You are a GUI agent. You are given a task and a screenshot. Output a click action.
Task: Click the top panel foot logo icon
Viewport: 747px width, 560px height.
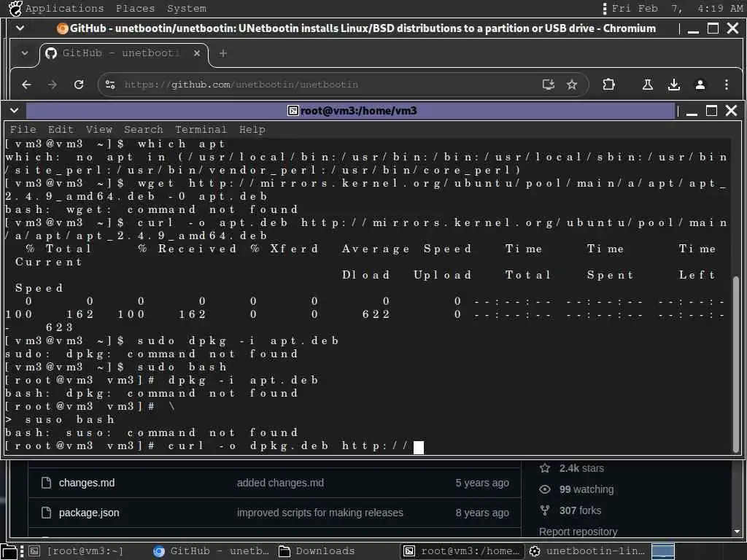point(15,9)
